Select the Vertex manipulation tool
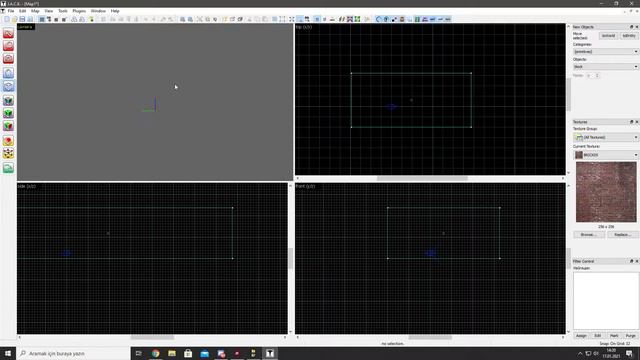 [x=9, y=153]
